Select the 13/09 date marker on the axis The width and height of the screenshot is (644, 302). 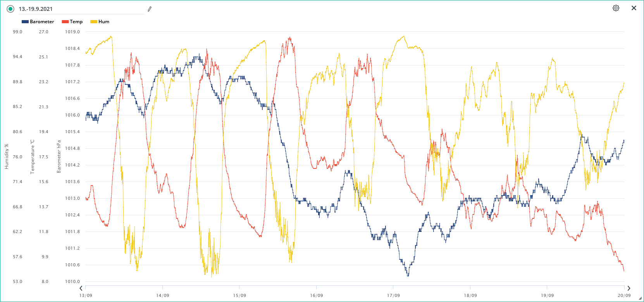[86, 295]
